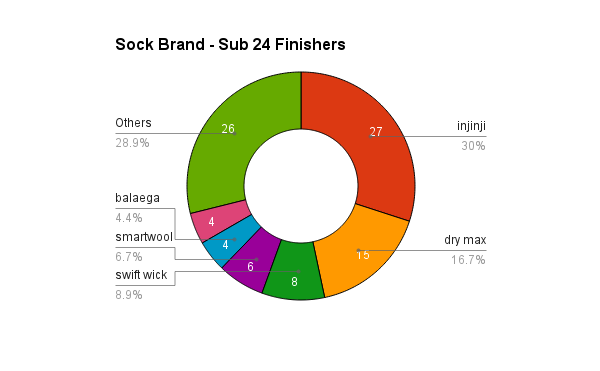This screenshot has height=371, width=600.
Task: Click the 16.7% percentage under dry max
Action: coord(468,260)
